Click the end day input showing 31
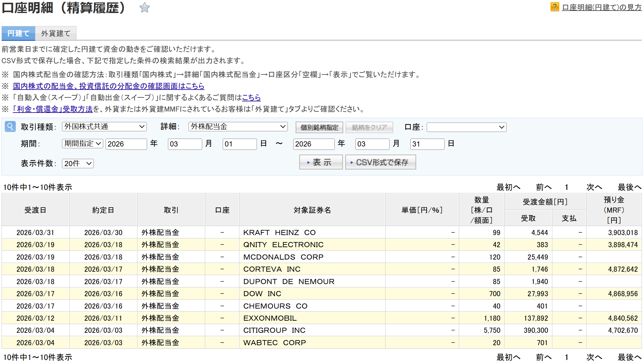Viewport: 644px width, 364px height. tap(427, 144)
